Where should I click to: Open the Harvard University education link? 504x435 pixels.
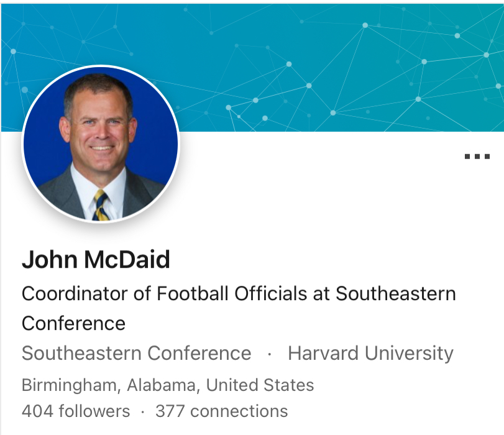[370, 354]
